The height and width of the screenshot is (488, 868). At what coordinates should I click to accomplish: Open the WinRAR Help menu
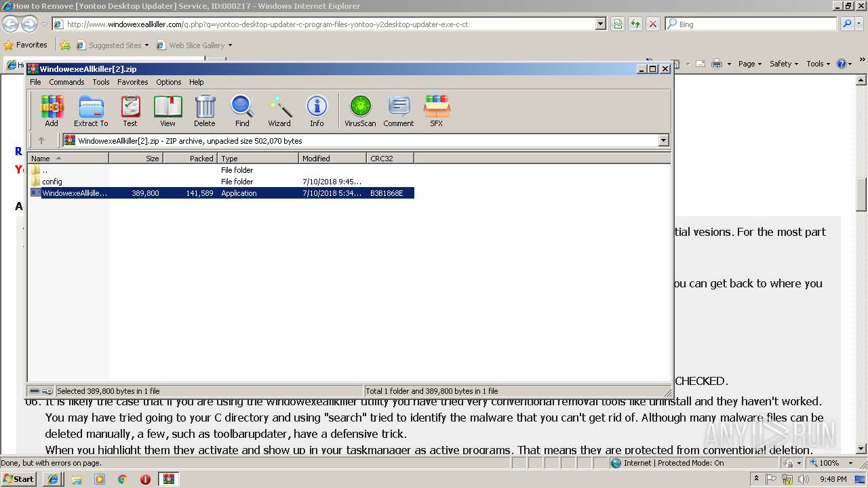pyautogui.click(x=197, y=82)
